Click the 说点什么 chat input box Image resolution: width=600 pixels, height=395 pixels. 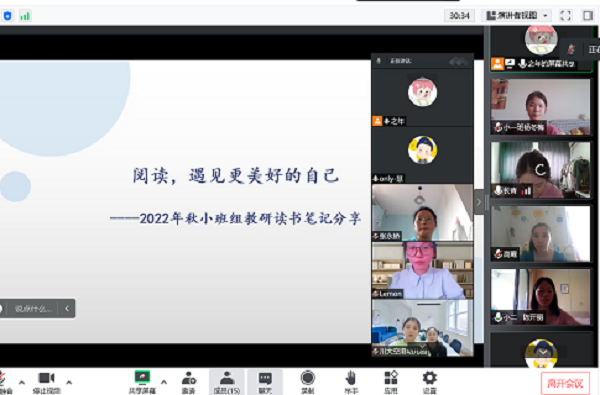33,308
